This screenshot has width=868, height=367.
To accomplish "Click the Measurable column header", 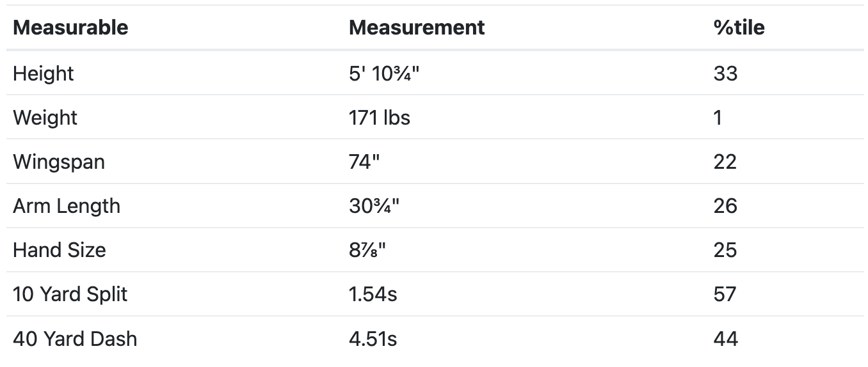I will pyautogui.click(x=70, y=27).
